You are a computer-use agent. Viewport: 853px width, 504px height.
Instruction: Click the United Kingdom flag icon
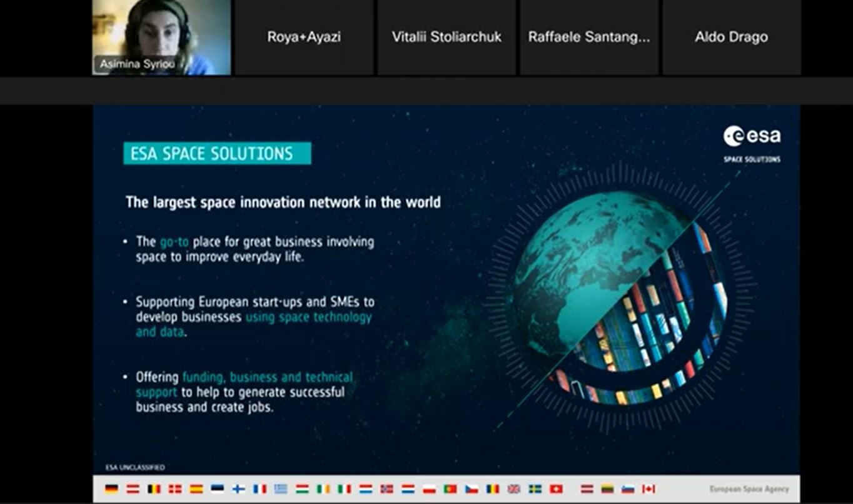coord(513,489)
